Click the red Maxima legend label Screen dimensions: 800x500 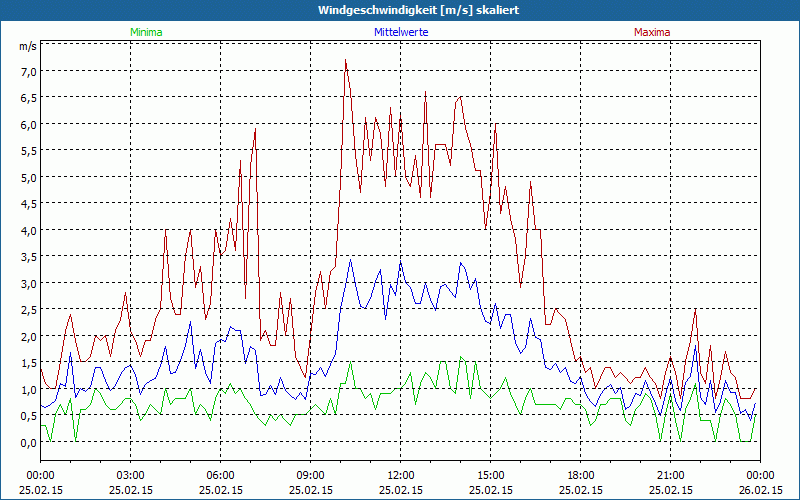652,32
